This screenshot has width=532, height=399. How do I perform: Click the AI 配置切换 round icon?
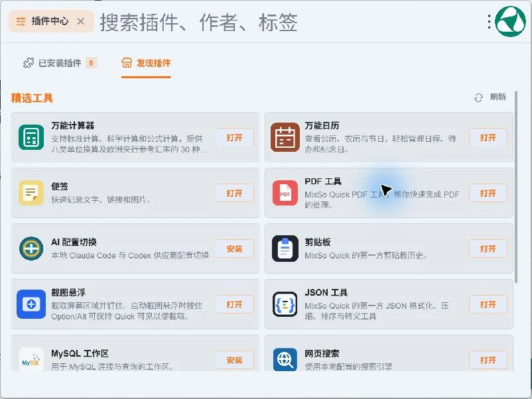(31, 249)
